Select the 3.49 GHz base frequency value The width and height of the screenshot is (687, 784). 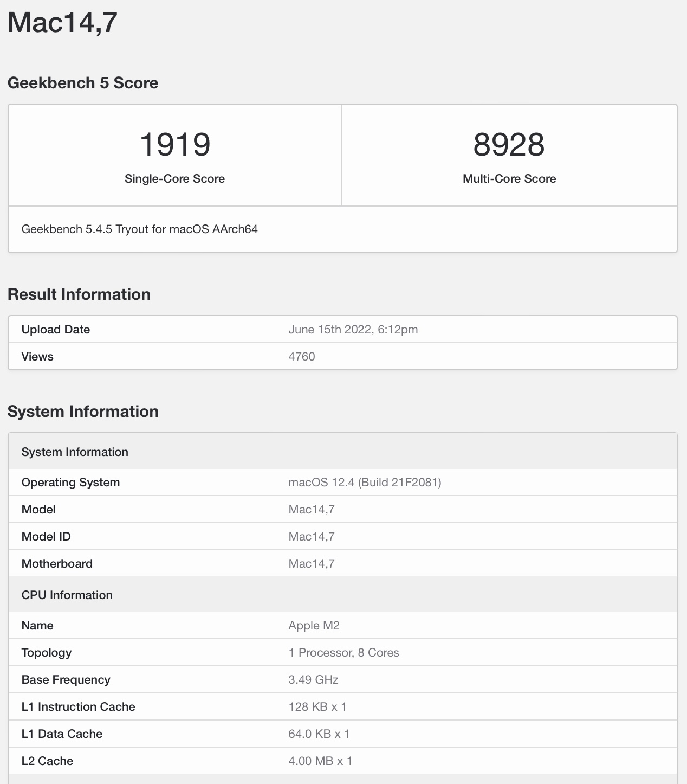313,680
